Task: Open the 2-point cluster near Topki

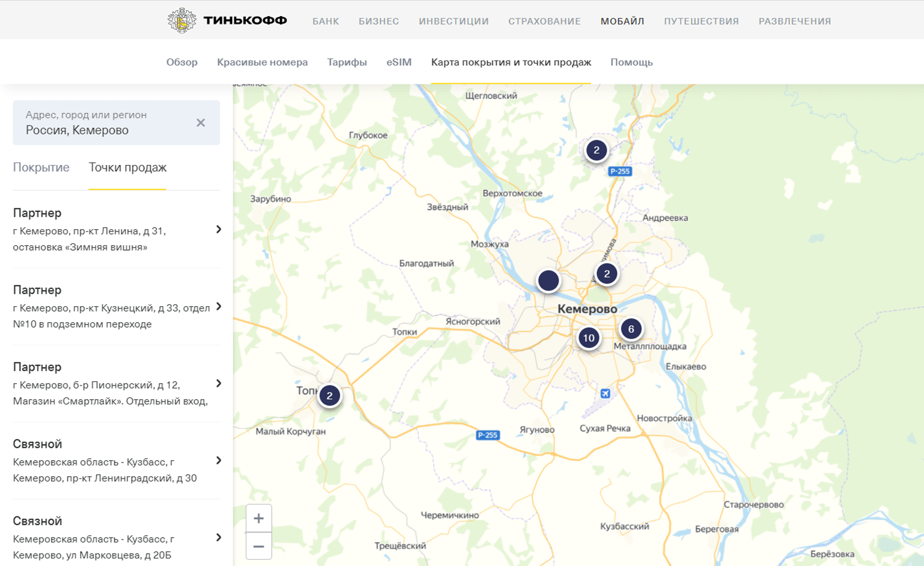Action: [x=330, y=395]
